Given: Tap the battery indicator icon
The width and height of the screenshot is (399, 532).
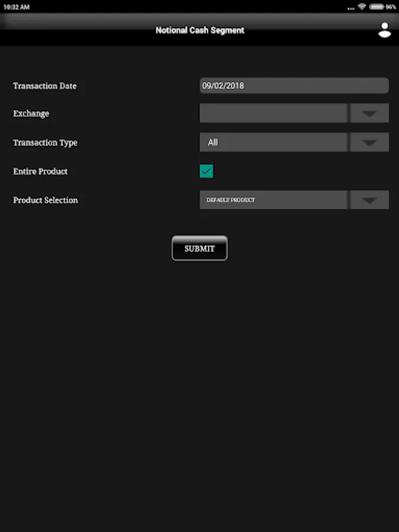Looking at the screenshot, I should click(x=377, y=7).
